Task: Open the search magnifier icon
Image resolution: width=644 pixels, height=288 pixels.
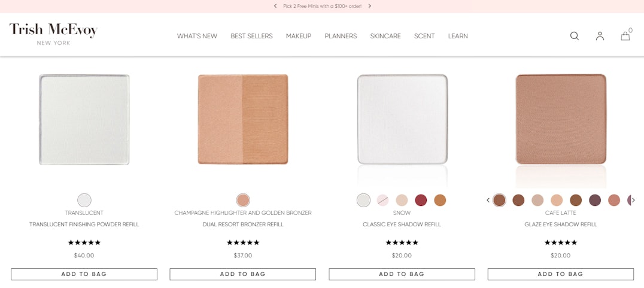Action: (x=575, y=36)
